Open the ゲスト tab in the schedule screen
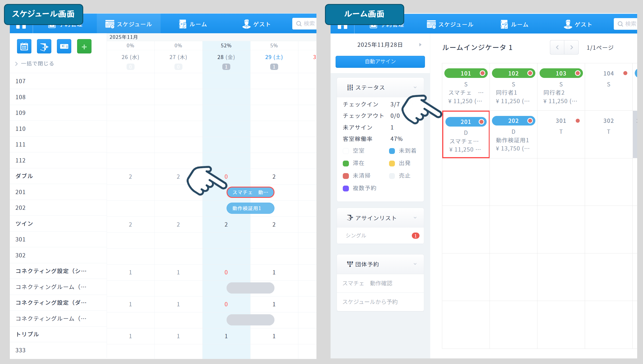The image size is (643, 364). [256, 24]
